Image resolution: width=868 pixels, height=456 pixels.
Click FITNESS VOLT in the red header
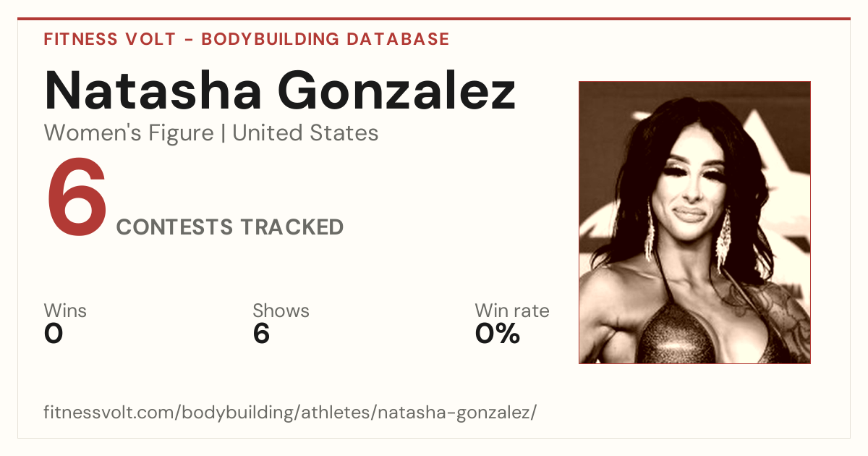point(110,39)
